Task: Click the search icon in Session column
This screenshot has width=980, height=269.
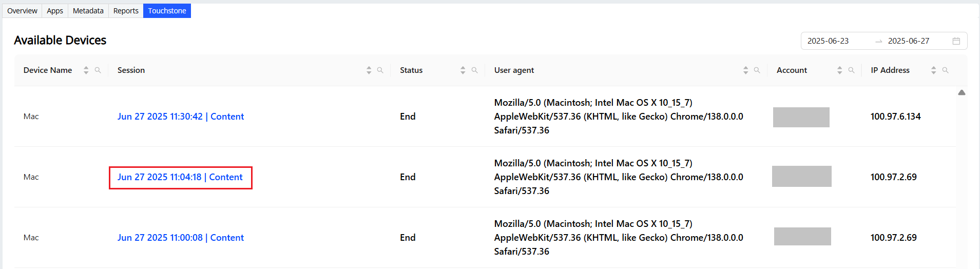Action: [x=380, y=70]
